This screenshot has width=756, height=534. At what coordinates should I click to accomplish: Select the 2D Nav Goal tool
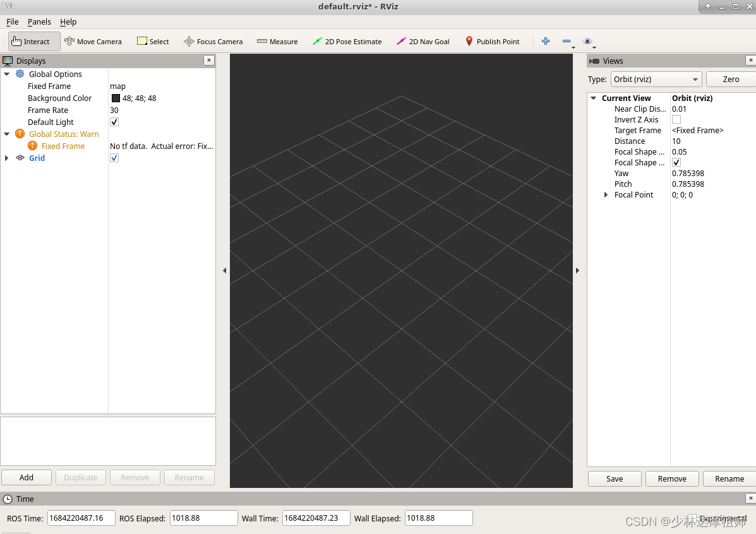pos(423,42)
